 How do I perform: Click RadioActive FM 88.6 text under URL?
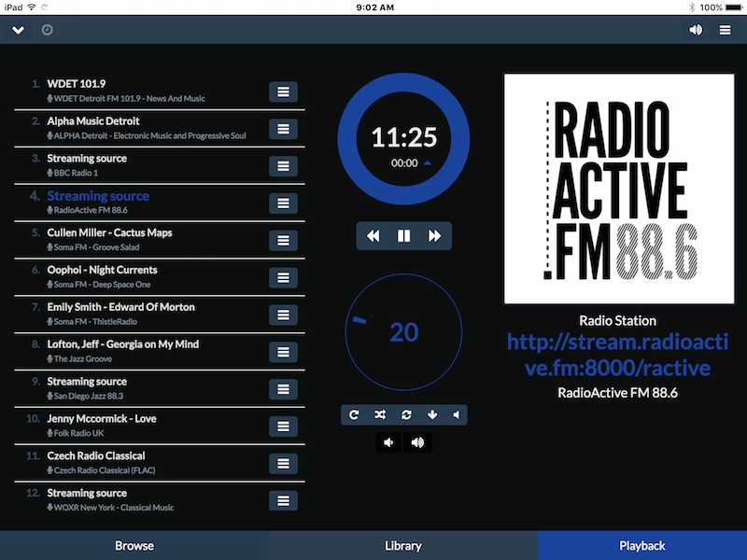[x=617, y=393]
